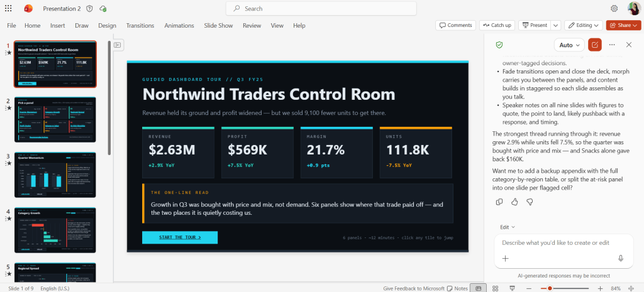This screenshot has height=292, width=644.
Task: Click Give Feedback to Microsoft
Action: point(414,288)
